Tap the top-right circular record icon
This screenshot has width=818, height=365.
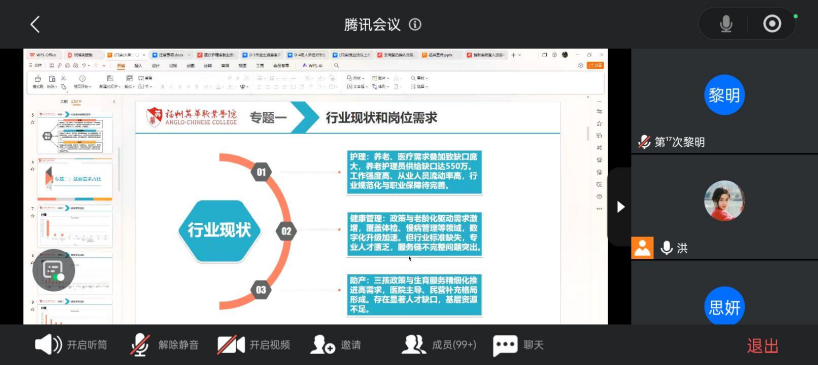(772, 24)
